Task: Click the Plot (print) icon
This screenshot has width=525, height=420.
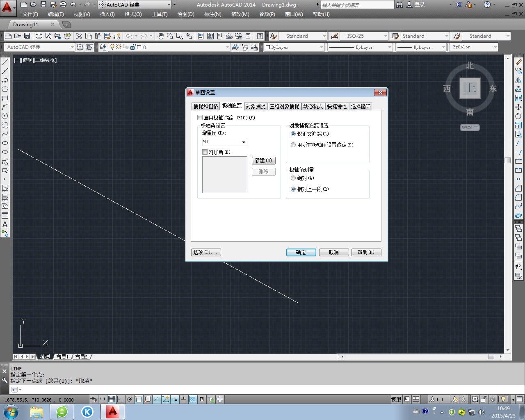Action: (39, 36)
